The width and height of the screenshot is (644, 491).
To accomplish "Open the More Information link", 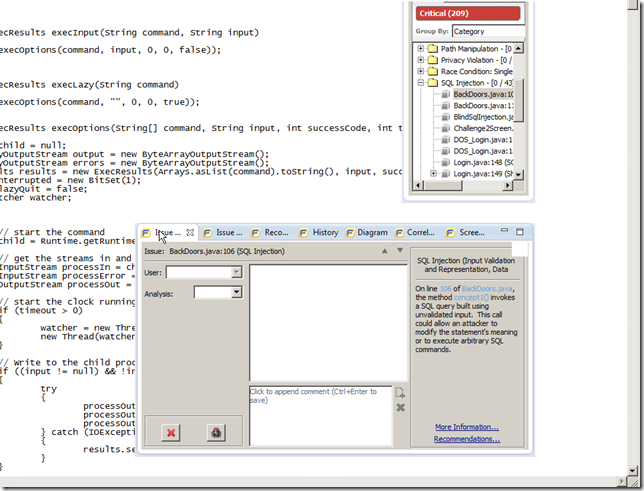I will [467, 427].
